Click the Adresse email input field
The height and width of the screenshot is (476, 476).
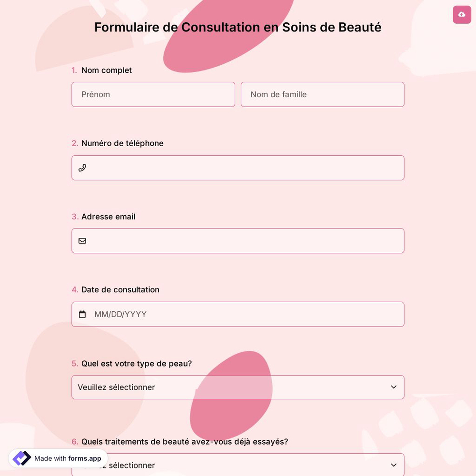click(238, 241)
